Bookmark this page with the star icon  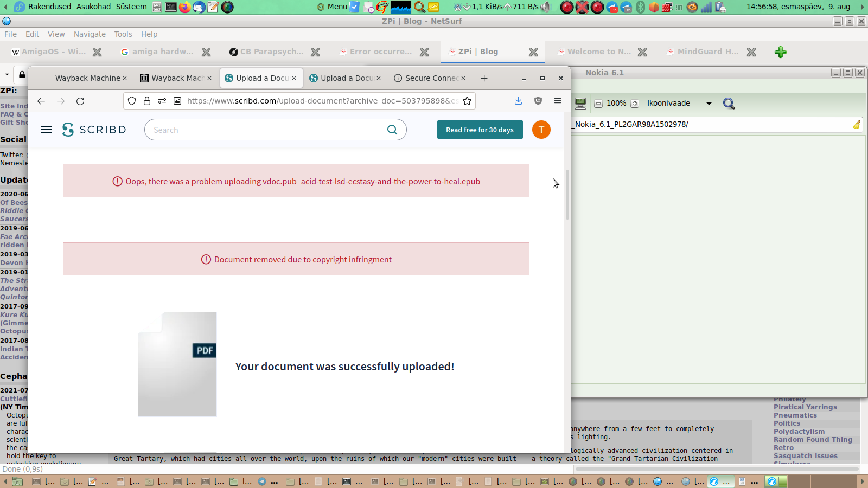pyautogui.click(x=467, y=101)
